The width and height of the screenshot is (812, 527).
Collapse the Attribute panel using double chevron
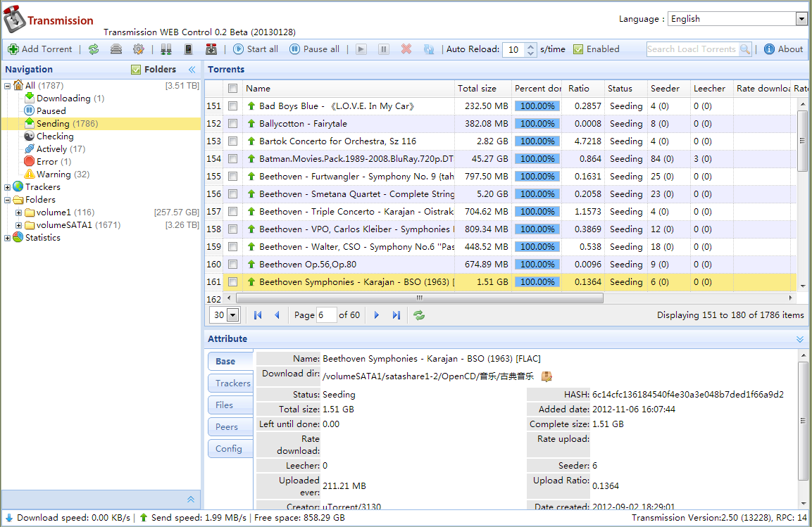tap(800, 339)
